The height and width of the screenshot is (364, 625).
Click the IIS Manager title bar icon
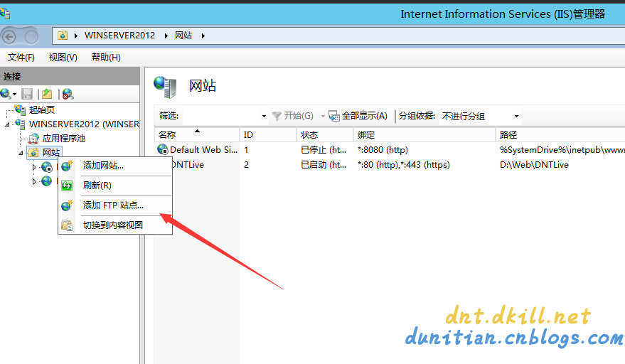point(5,14)
